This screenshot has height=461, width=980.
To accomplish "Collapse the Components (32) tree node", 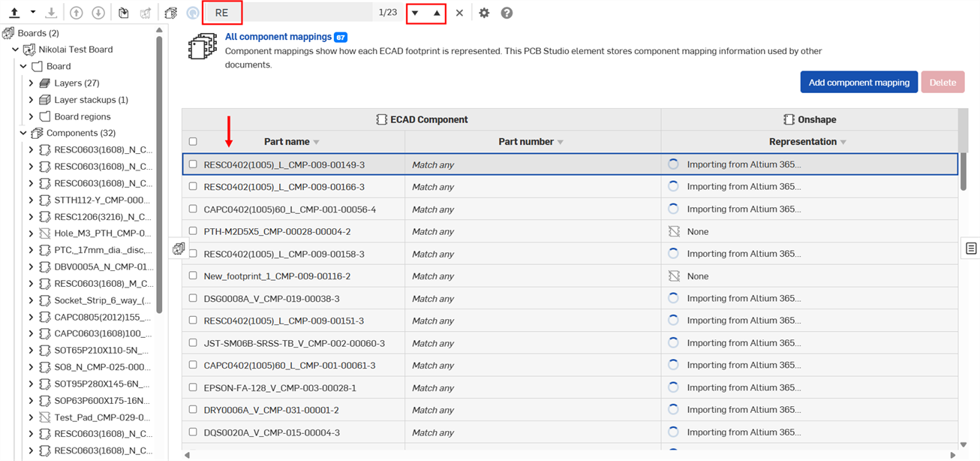I will click(23, 133).
